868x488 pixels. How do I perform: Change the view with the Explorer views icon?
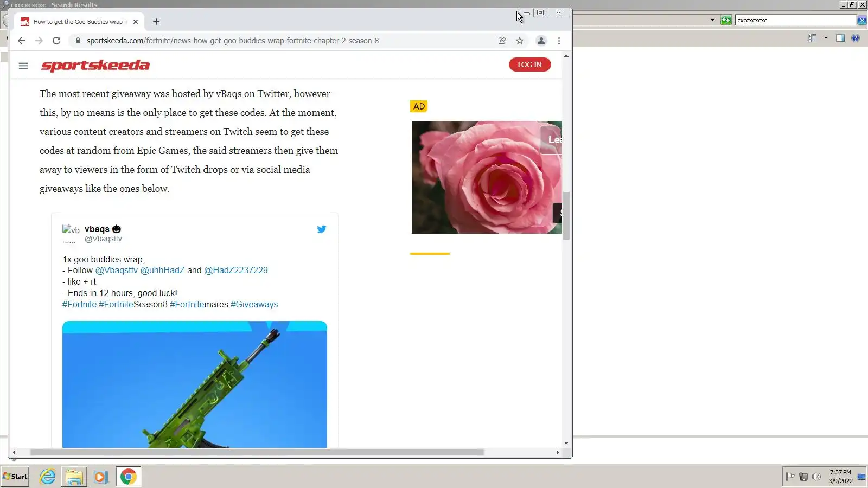[x=812, y=38]
